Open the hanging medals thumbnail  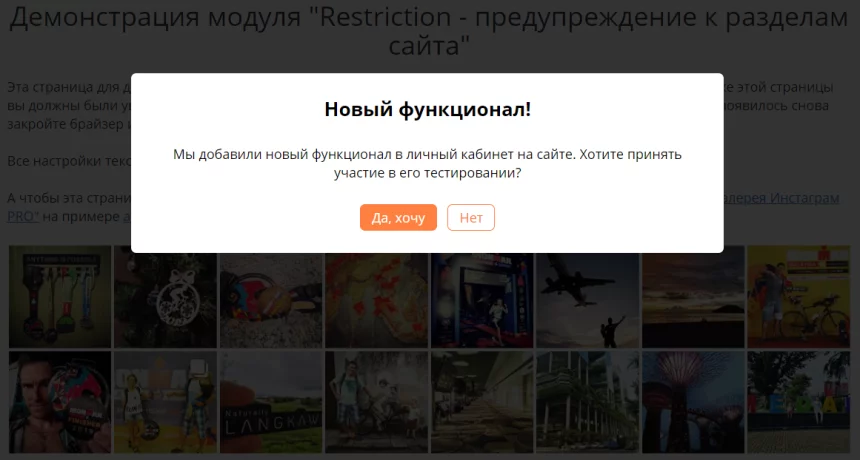(x=60, y=296)
